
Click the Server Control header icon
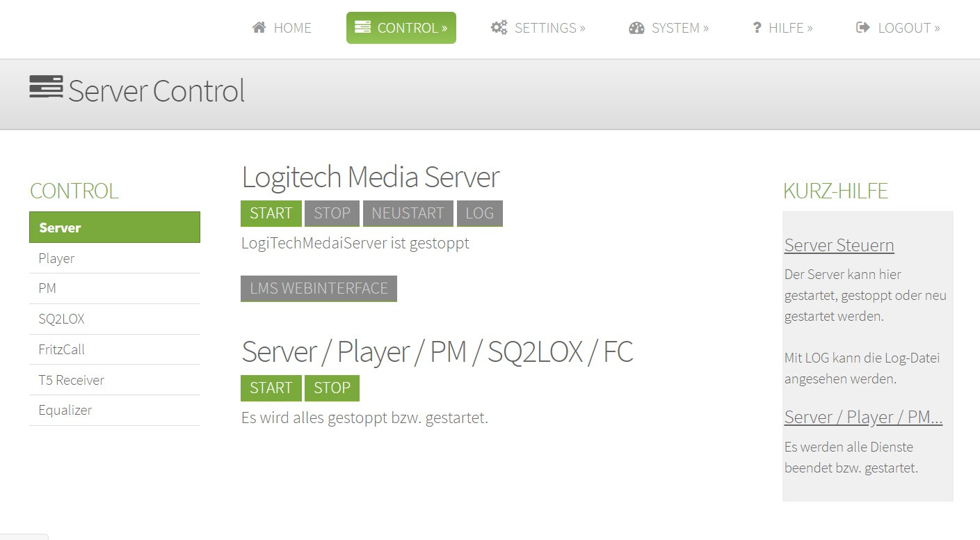[x=46, y=88]
